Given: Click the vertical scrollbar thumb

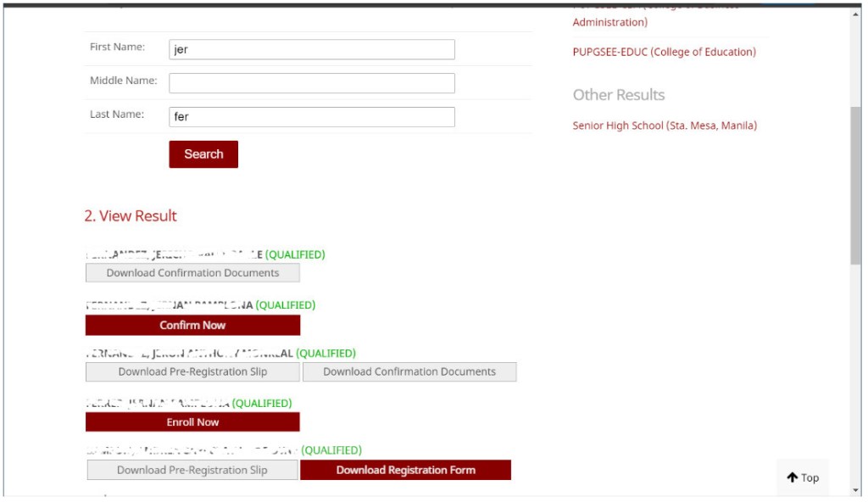Looking at the screenshot, I should tap(855, 187).
